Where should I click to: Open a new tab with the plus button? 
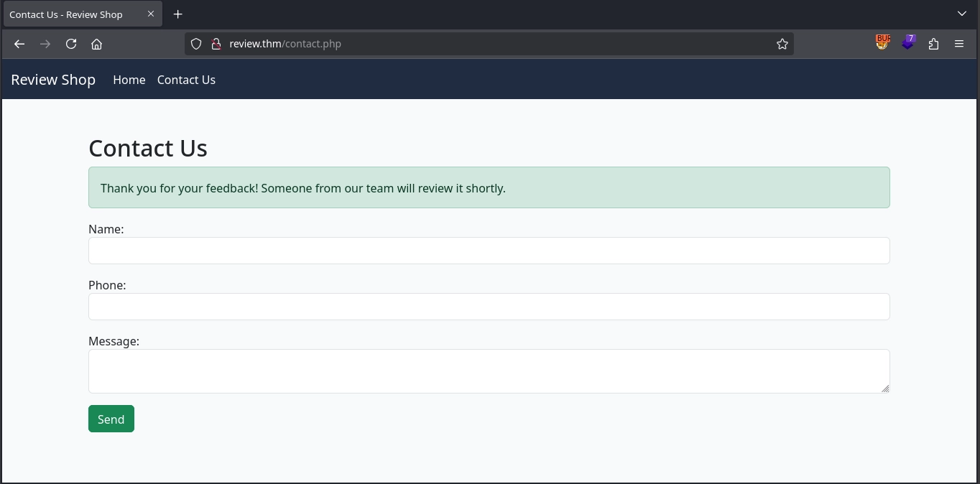coord(178,14)
